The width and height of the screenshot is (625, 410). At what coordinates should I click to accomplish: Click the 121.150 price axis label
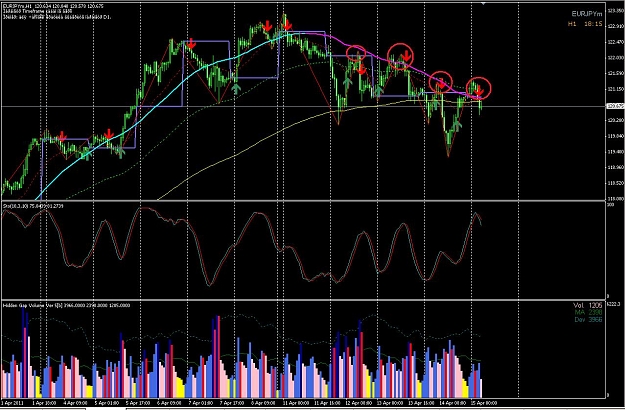click(614, 89)
